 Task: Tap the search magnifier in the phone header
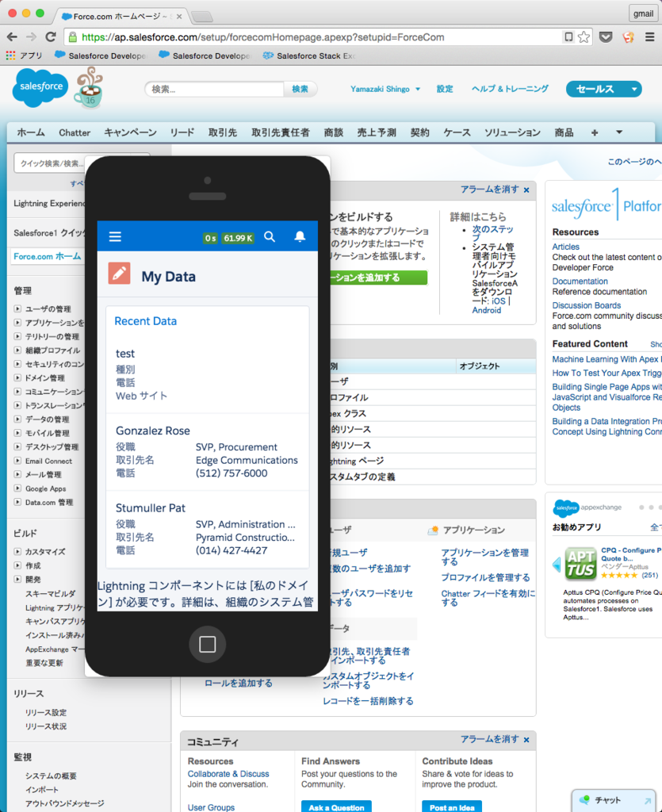[270, 236]
